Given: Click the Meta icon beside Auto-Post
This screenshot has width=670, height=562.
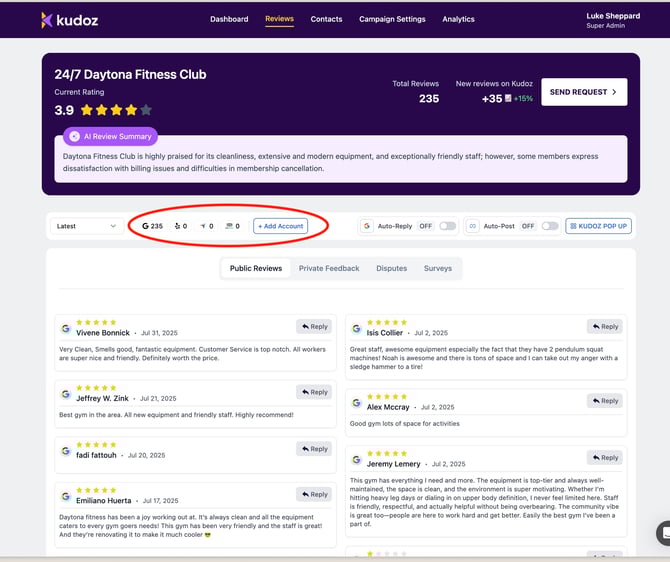Looking at the screenshot, I should point(473,226).
